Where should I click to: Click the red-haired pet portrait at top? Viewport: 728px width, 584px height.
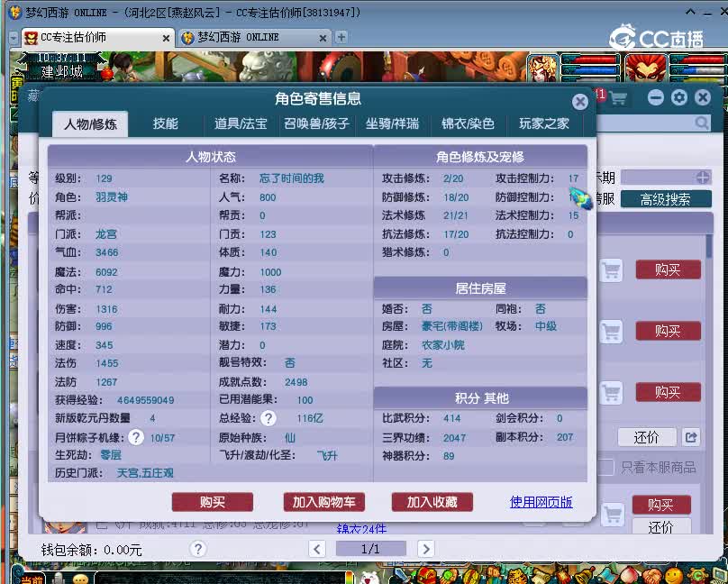(646, 68)
